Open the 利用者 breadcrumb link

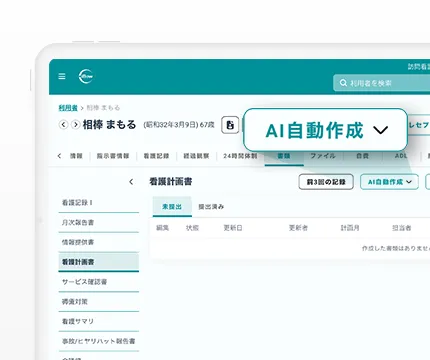[x=68, y=108]
